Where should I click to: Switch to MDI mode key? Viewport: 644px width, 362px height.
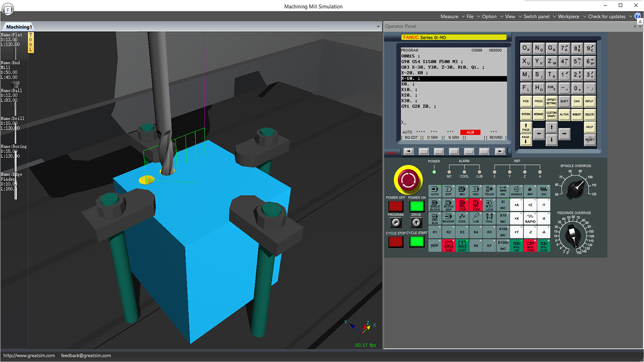coord(462,191)
